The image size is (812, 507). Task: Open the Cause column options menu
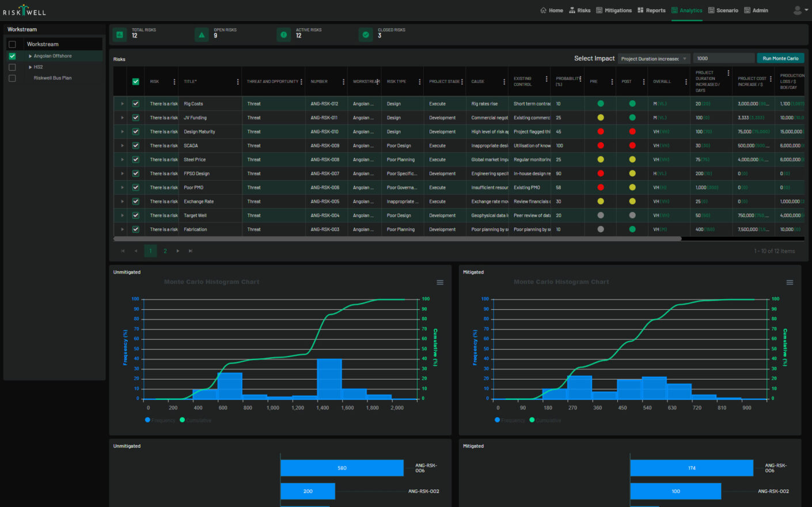click(504, 82)
